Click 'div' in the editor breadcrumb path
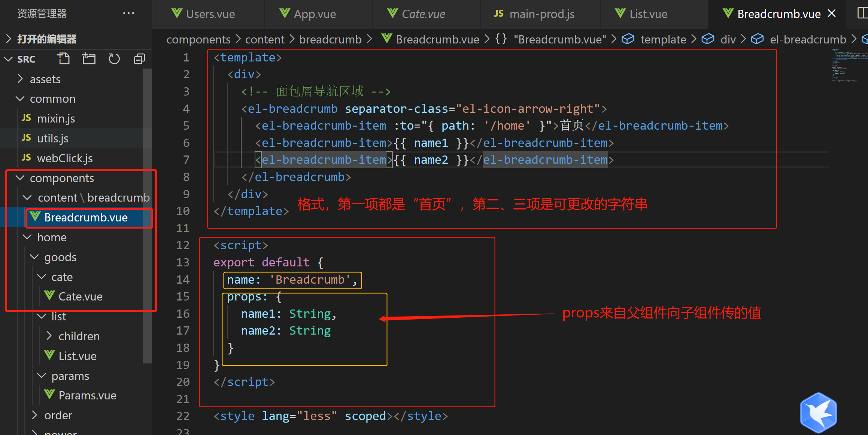 [728, 39]
